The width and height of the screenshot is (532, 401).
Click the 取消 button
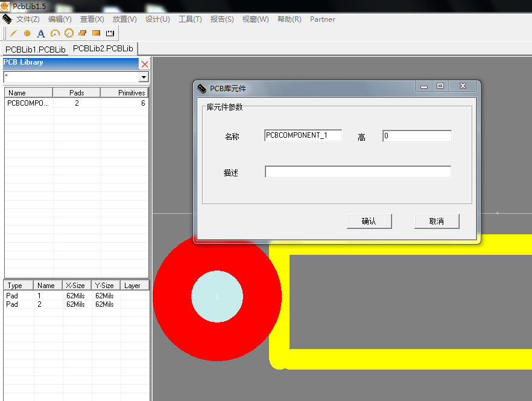tap(437, 221)
